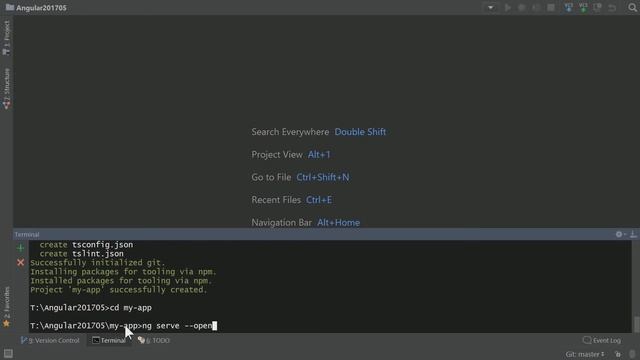The width and height of the screenshot is (640, 360).
Task: Hide the Terminal panel with download-arrow icon
Action: pyautogui.click(x=633, y=234)
